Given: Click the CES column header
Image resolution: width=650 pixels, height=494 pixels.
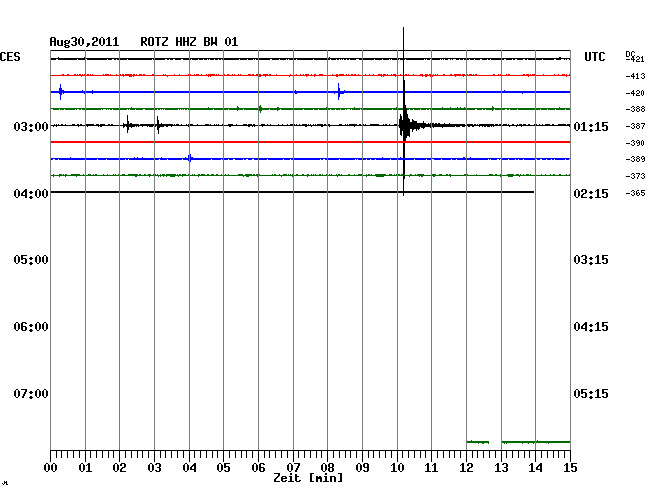Looking at the screenshot, I should click(10, 57).
